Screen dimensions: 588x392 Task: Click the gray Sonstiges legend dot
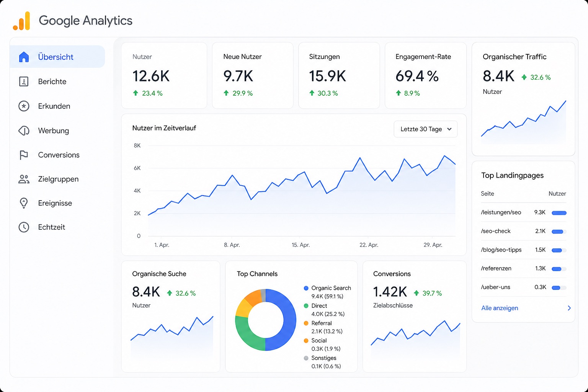(306, 358)
